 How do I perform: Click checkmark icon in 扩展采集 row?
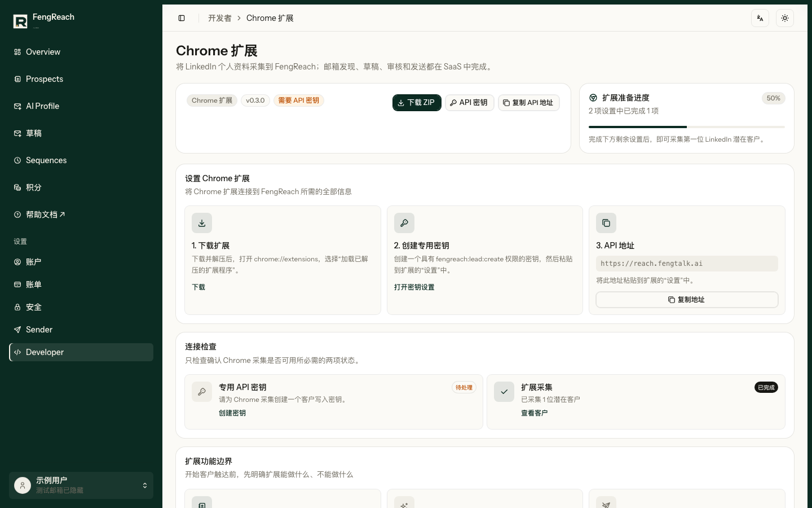pos(504,392)
